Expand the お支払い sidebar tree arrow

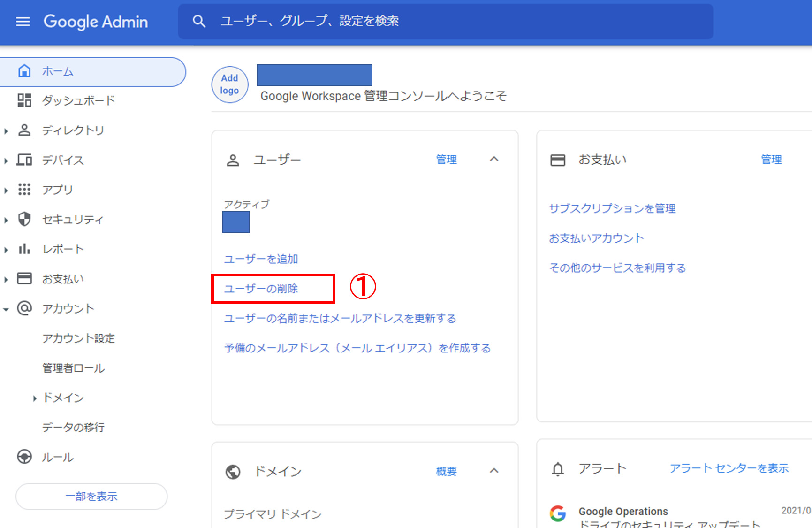pos(6,280)
